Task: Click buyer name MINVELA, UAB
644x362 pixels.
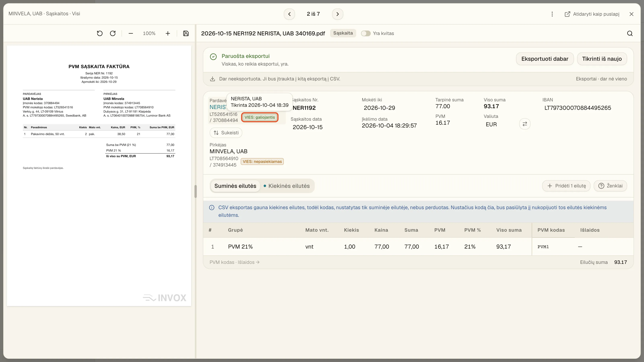Action: click(228, 151)
